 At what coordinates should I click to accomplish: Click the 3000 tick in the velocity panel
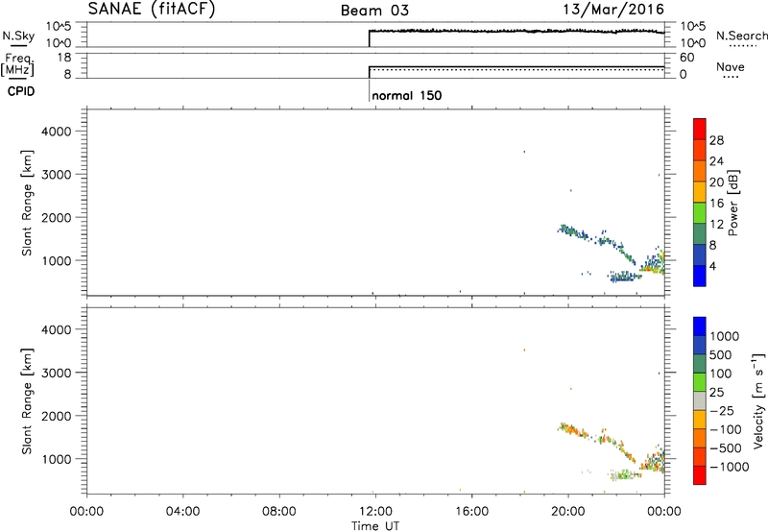(57, 373)
